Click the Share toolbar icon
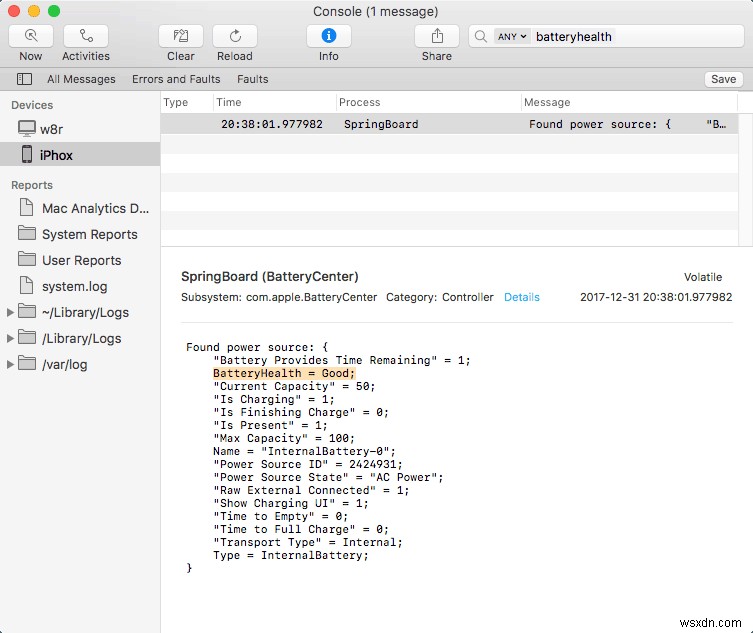This screenshot has width=753, height=633. (x=437, y=36)
